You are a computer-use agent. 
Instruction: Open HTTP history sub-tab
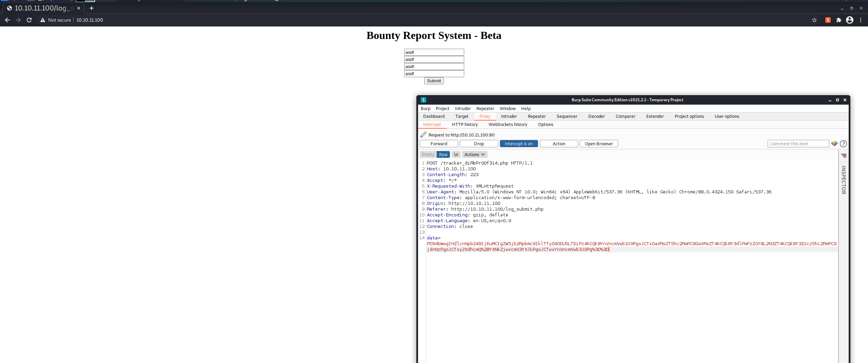465,124
